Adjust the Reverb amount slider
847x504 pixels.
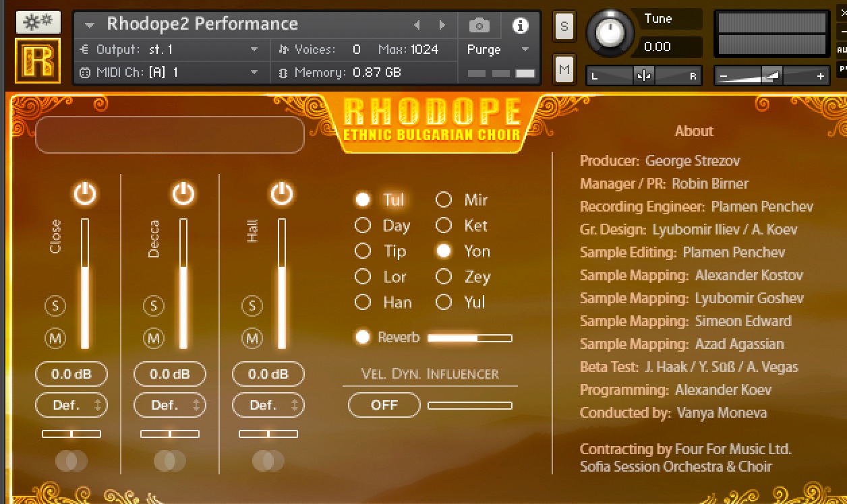tap(469, 338)
